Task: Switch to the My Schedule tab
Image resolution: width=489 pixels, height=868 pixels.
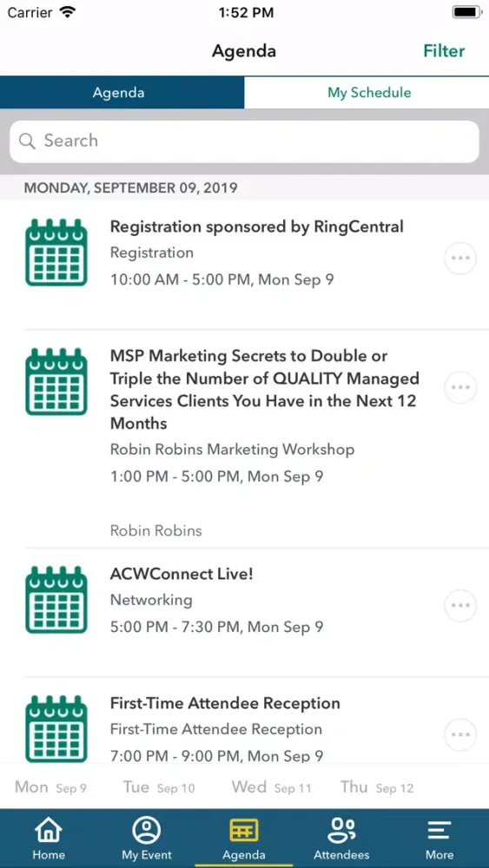Action: pos(367,93)
